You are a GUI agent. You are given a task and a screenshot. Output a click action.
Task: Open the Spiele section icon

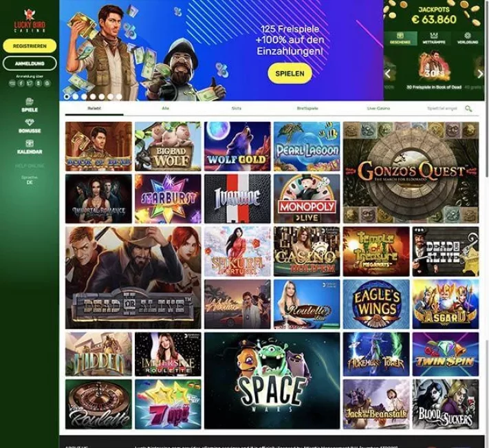[x=30, y=101]
